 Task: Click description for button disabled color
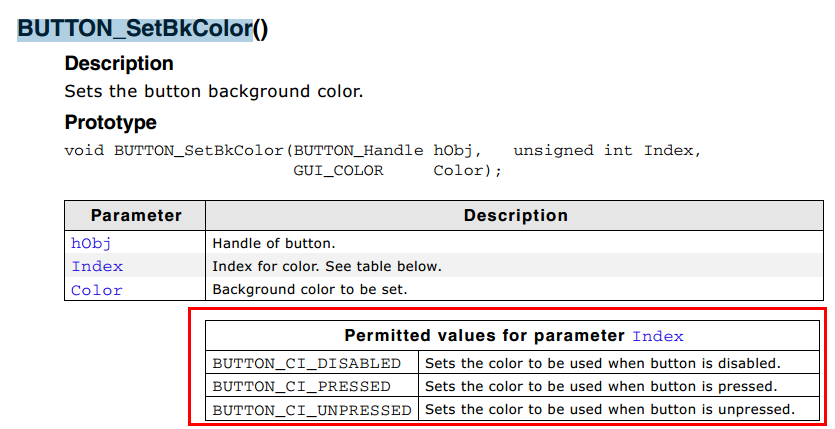pyautogui.click(x=603, y=363)
